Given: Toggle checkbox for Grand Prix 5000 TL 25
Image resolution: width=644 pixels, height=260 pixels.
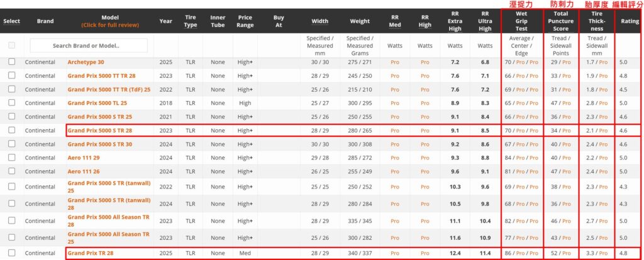Looking at the screenshot, I should click(x=11, y=102).
